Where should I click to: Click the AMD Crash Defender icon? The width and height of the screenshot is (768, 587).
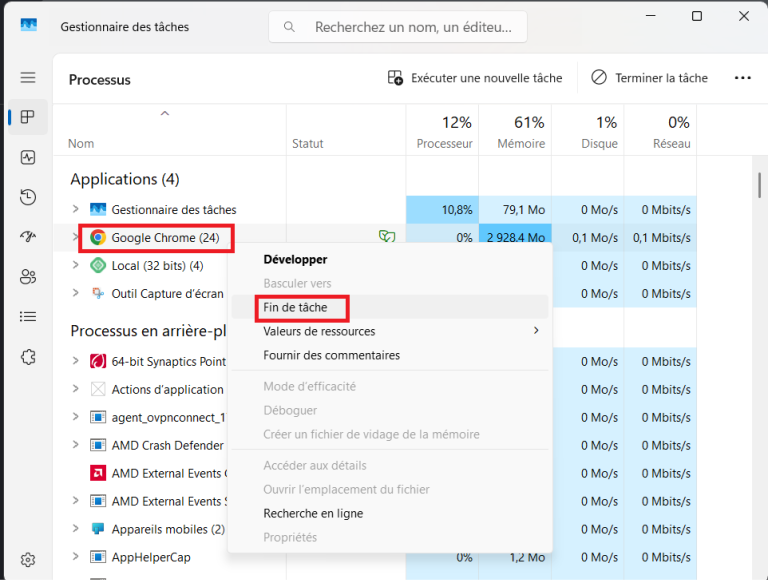98,445
